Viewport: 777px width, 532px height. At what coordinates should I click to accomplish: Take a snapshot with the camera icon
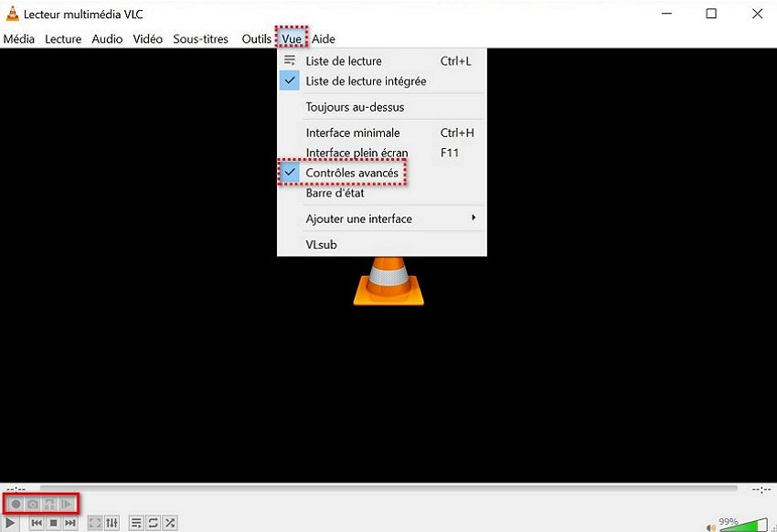33,504
